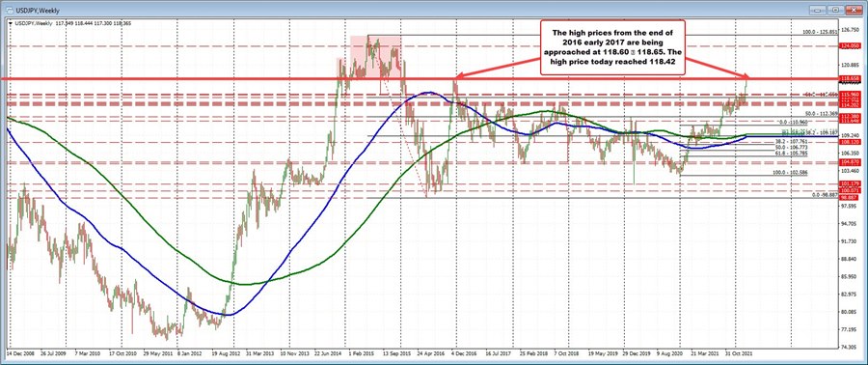Image resolution: width=868 pixels, height=365 pixels.
Task: Select the red 104.870 price label
Action: click(x=849, y=162)
